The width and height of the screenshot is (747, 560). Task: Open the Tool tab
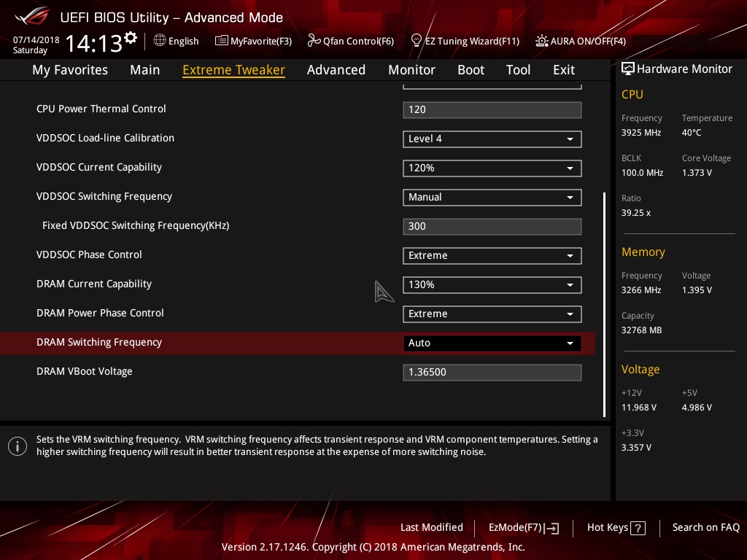[x=518, y=70]
